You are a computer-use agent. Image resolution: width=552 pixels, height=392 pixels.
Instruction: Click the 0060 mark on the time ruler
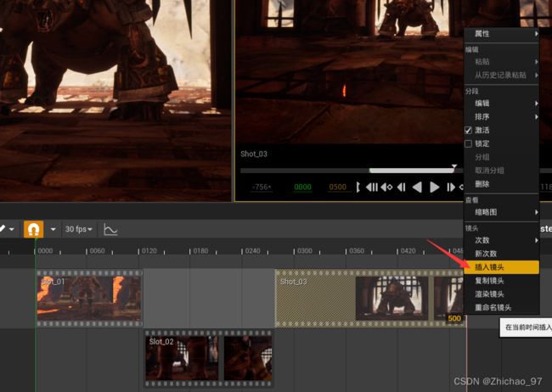(97, 251)
